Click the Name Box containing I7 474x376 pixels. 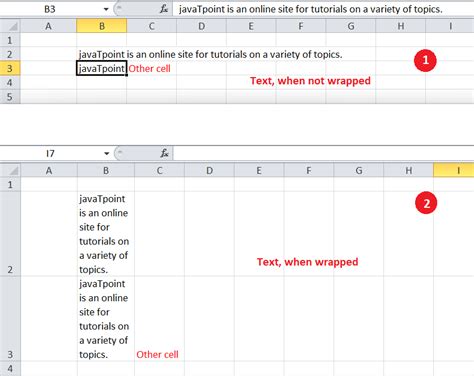(50, 154)
